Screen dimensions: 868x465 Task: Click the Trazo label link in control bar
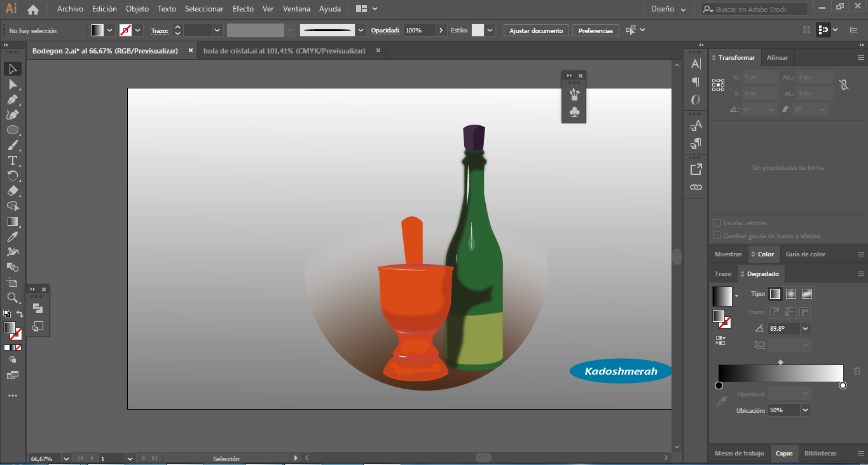click(x=159, y=31)
